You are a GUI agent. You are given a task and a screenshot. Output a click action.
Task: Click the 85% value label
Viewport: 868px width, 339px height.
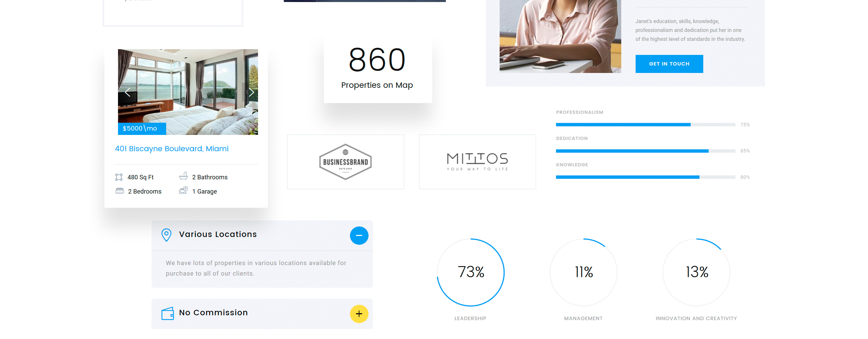[745, 151]
